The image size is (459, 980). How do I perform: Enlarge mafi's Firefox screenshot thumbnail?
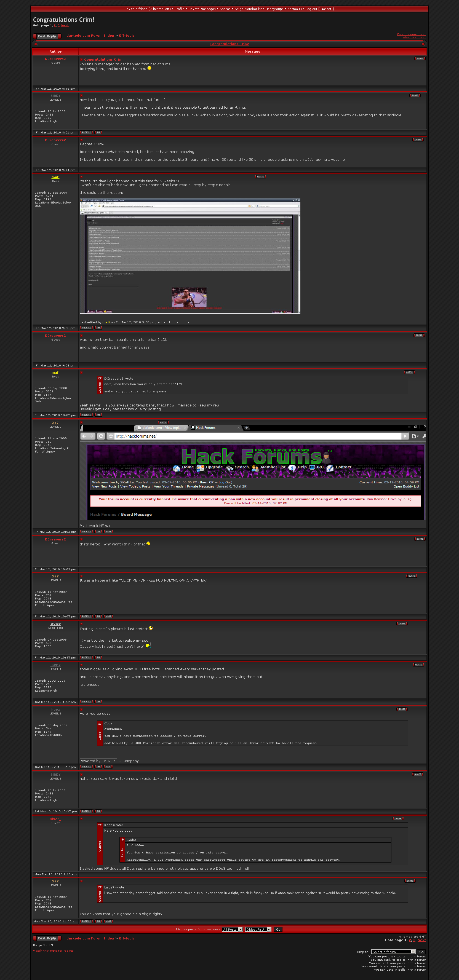click(x=190, y=256)
